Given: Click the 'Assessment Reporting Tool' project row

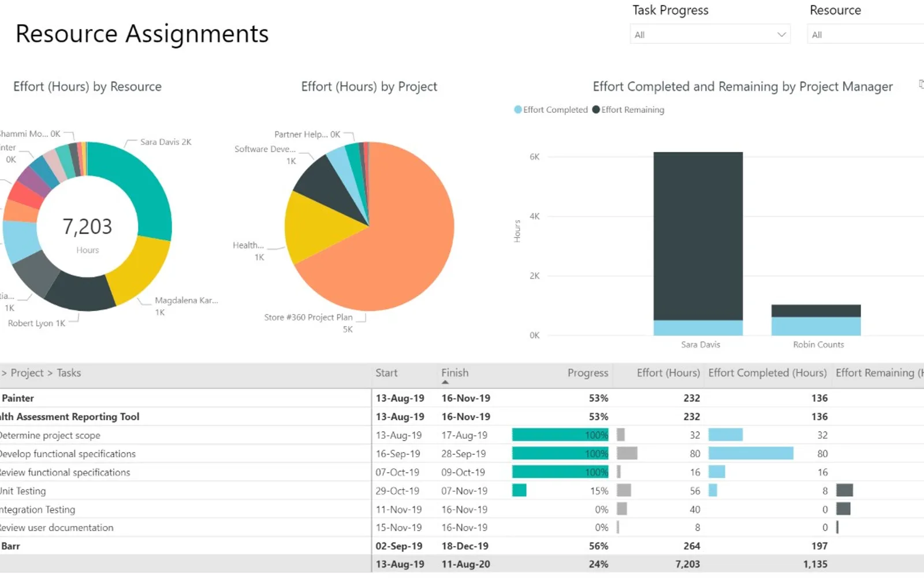Looking at the screenshot, I should [x=462, y=417].
